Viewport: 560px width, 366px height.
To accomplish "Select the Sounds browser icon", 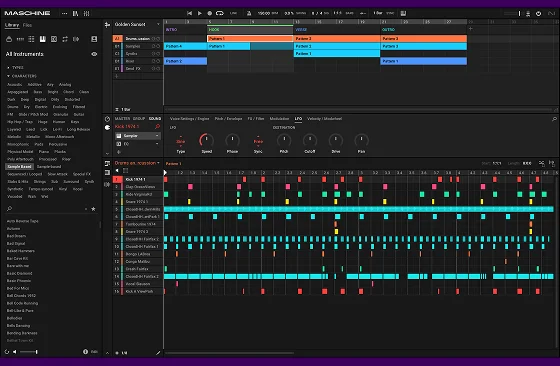I will (x=31, y=39).
